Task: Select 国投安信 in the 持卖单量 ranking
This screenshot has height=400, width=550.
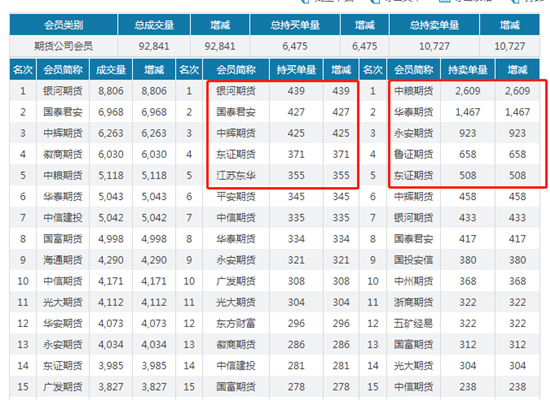Action: [414, 260]
